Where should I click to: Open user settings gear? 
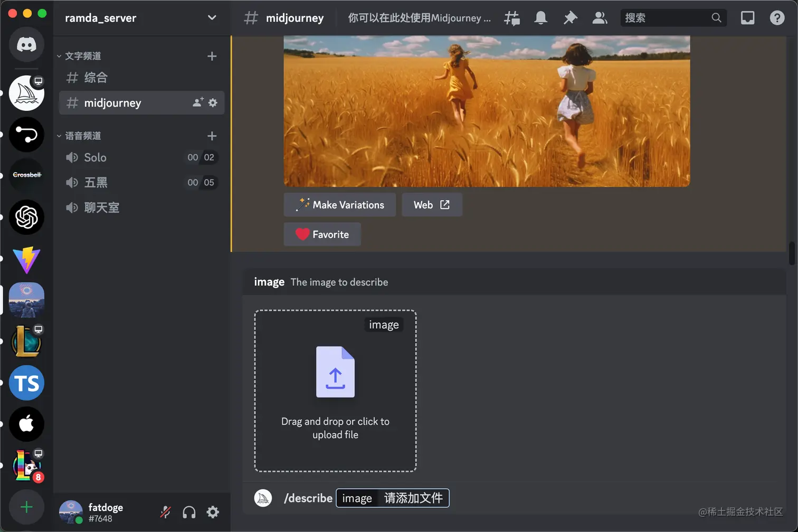(213, 512)
